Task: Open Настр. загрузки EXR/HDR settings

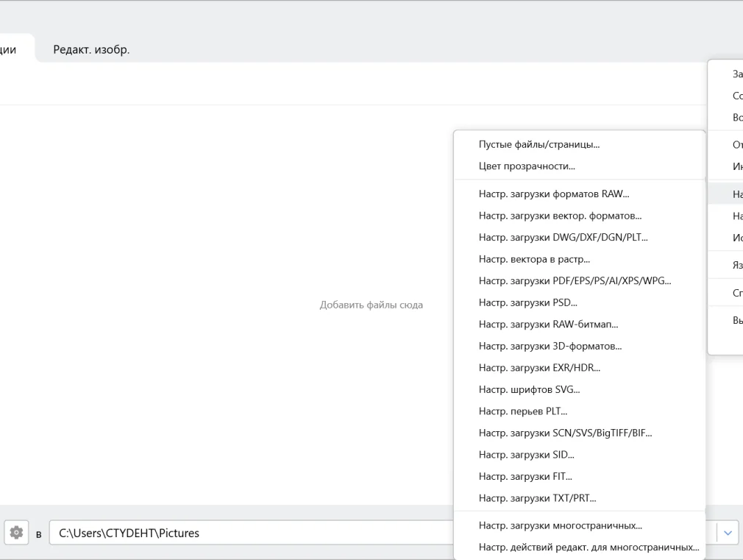Action: tap(539, 368)
